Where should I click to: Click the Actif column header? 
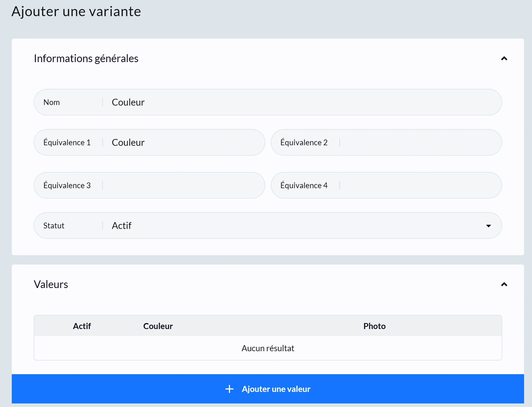click(82, 326)
